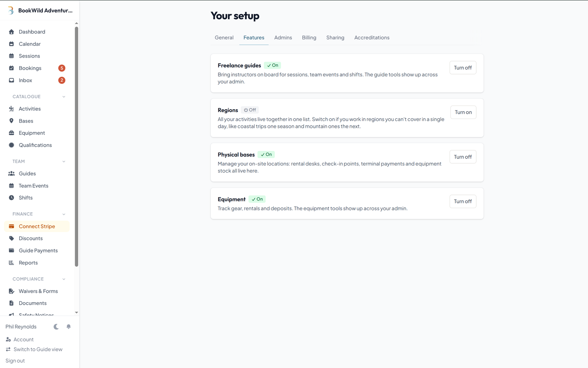Click the sidebar scrollbar thumb

[x=76, y=146]
